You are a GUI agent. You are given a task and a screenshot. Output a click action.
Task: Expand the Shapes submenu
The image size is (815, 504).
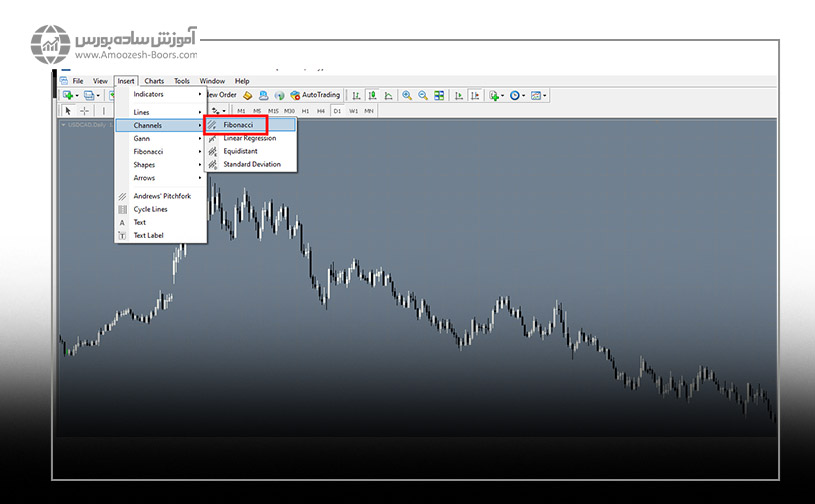pyautogui.click(x=144, y=164)
